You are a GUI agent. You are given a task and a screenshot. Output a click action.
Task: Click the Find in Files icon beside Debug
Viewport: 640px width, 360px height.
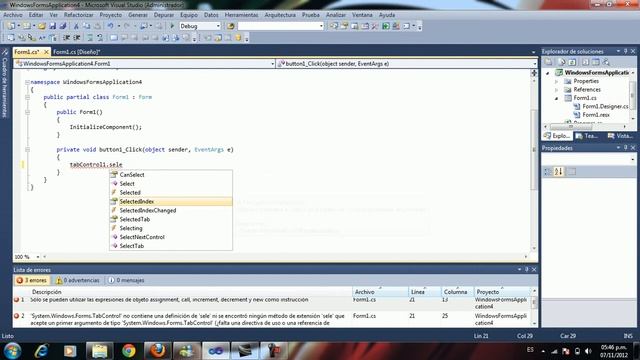tap(231, 26)
